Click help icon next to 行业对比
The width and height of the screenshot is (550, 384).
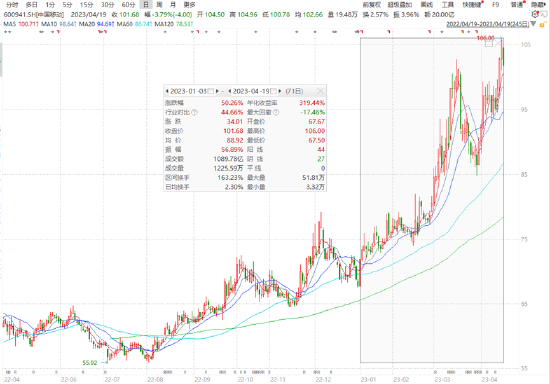(x=194, y=112)
